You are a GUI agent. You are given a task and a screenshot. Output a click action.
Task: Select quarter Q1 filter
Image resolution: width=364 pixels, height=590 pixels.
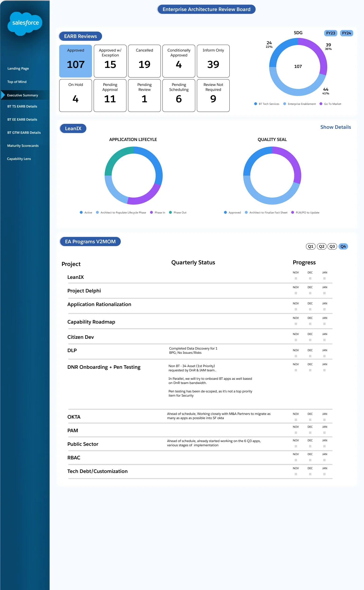[311, 246]
